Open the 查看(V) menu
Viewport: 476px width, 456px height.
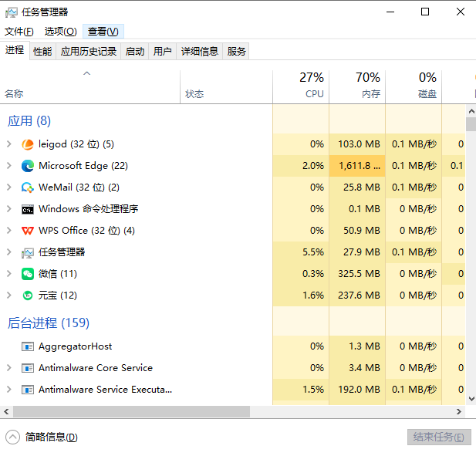point(103,32)
